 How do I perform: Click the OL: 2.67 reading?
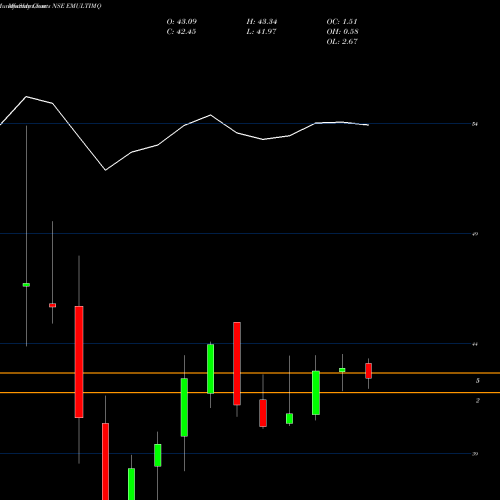tap(342, 42)
